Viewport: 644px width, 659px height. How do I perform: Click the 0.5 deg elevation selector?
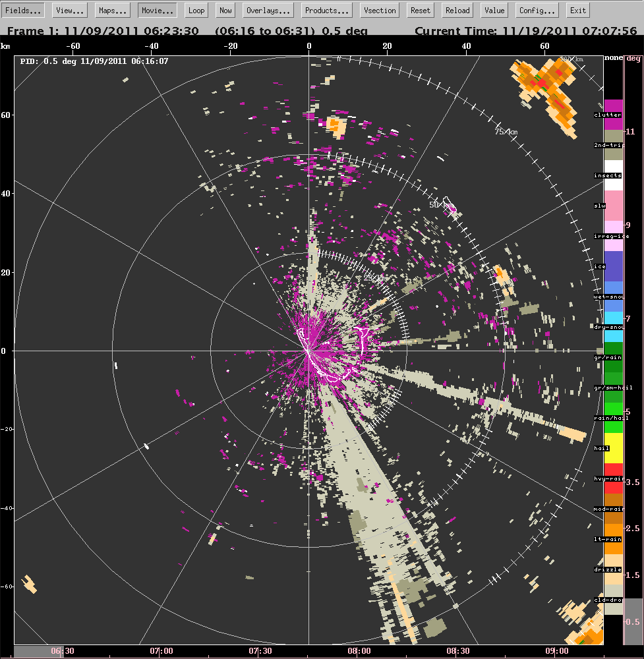tap(633, 621)
